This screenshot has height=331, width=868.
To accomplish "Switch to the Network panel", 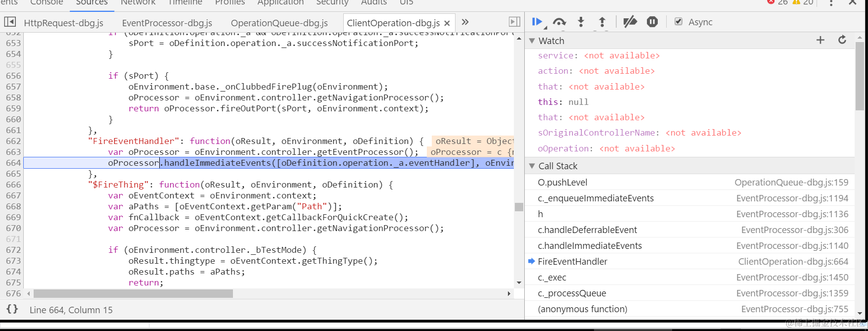I will pyautogui.click(x=138, y=2).
